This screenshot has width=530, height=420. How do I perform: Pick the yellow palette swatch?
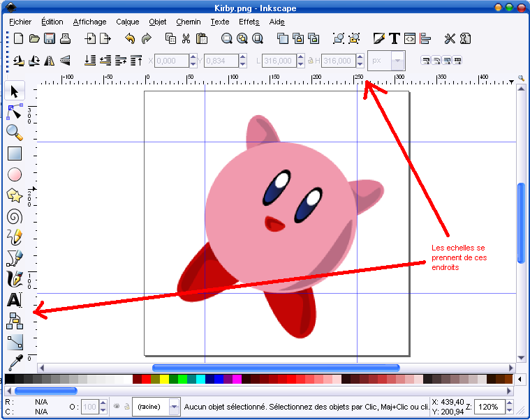(x=164, y=379)
